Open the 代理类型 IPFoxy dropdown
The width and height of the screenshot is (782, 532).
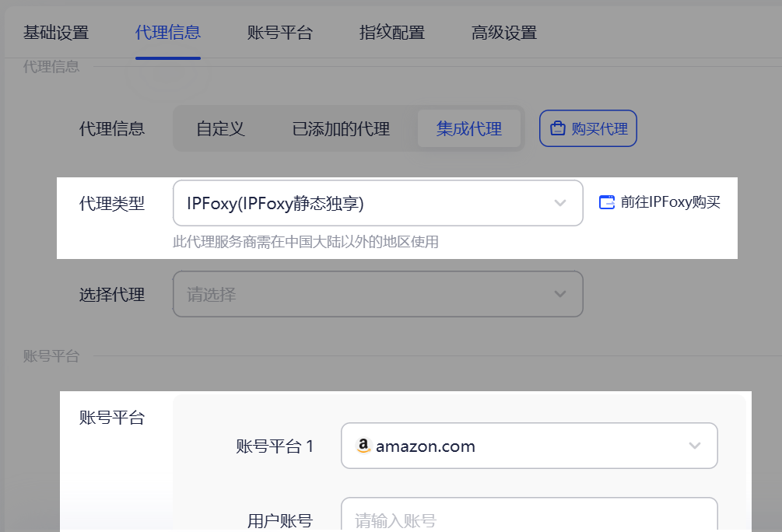coord(377,202)
